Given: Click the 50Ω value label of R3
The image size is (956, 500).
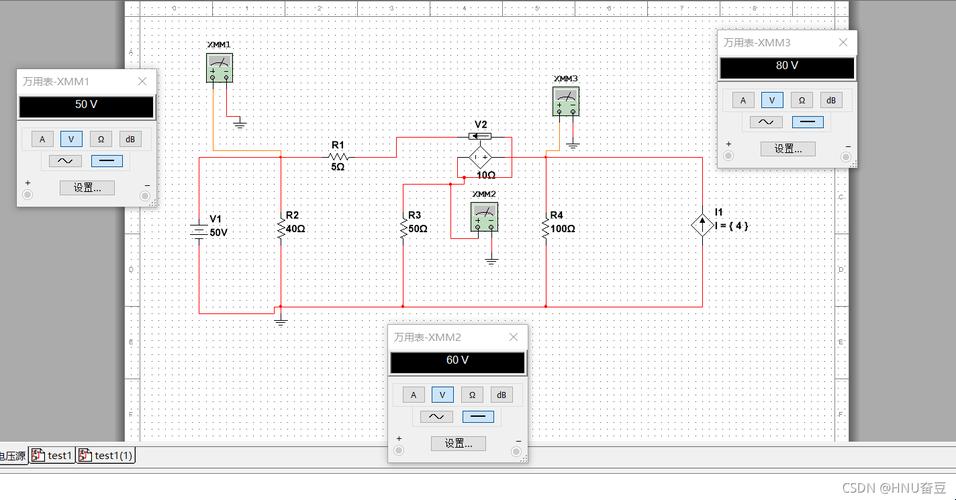Looking at the screenshot, I should coord(418,229).
